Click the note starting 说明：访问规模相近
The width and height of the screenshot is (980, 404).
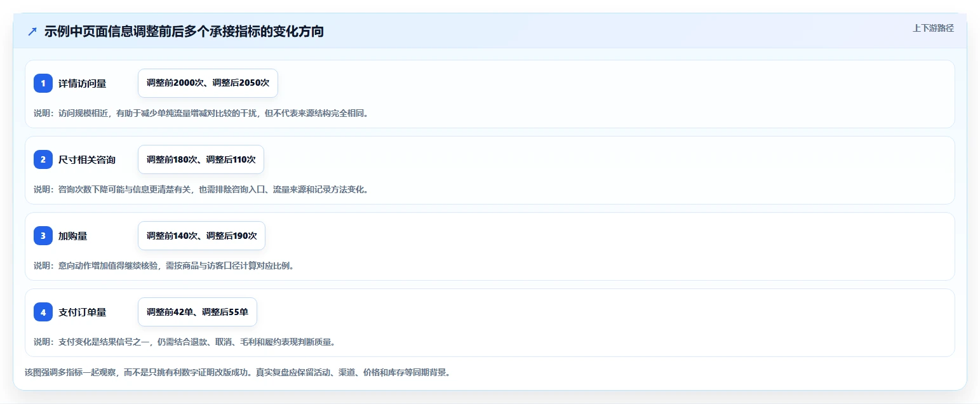pyautogui.click(x=201, y=113)
